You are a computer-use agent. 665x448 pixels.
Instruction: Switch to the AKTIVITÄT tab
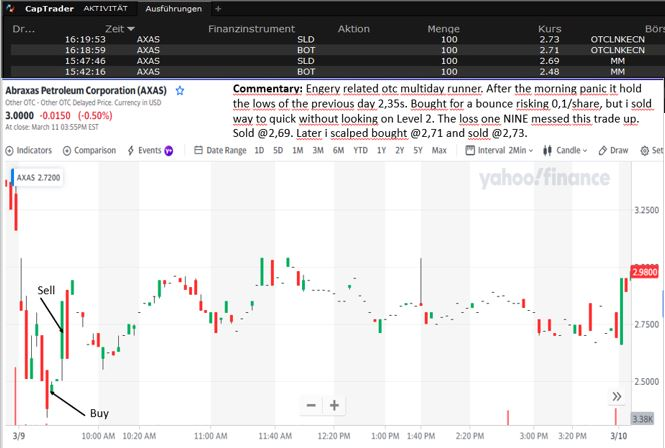(106, 8)
